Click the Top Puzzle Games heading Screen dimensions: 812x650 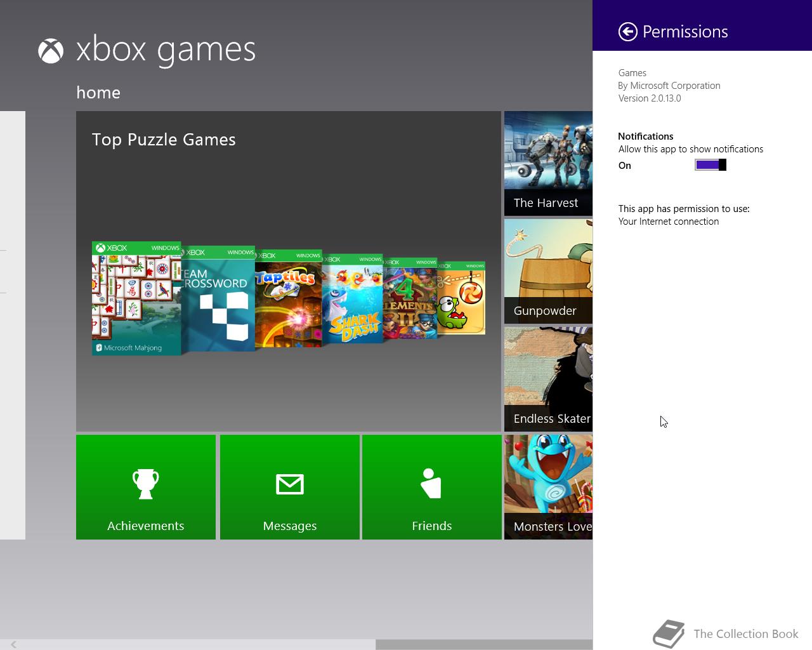[164, 140]
